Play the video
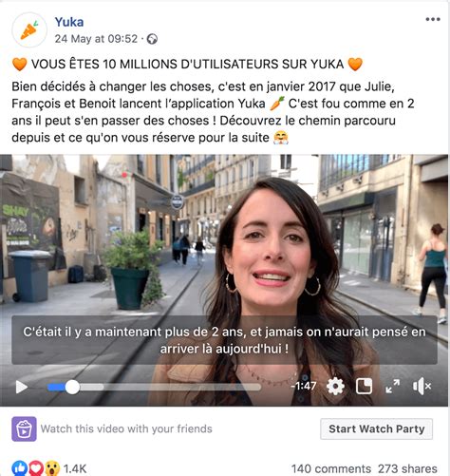 click(22, 387)
